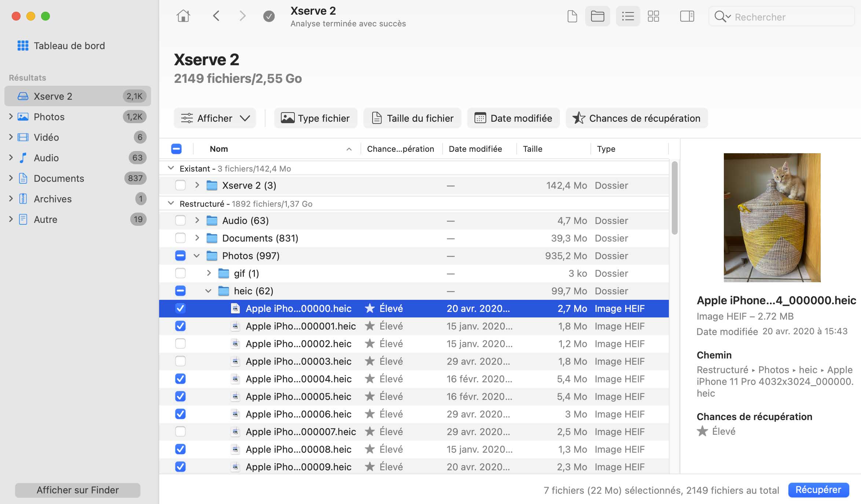This screenshot has height=504, width=861.
Task: Check the Apple iPho...00002.heic checkbox
Action: click(x=180, y=343)
